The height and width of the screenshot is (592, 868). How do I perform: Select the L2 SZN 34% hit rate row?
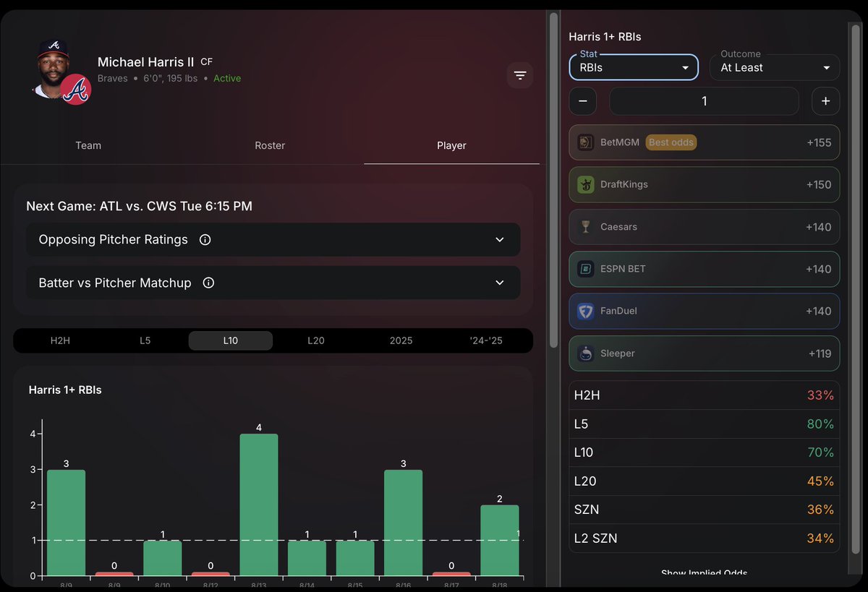[705, 539]
